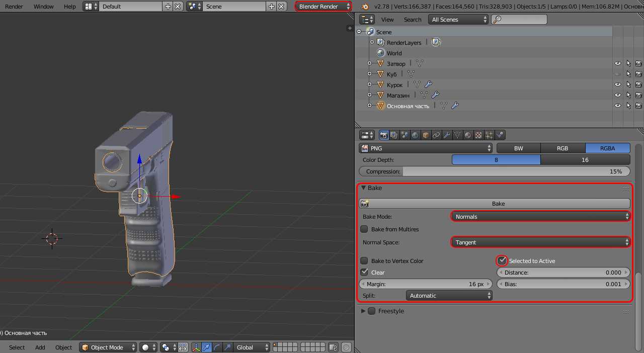Toggle viewport visibility of Затвор object

pyautogui.click(x=617, y=63)
